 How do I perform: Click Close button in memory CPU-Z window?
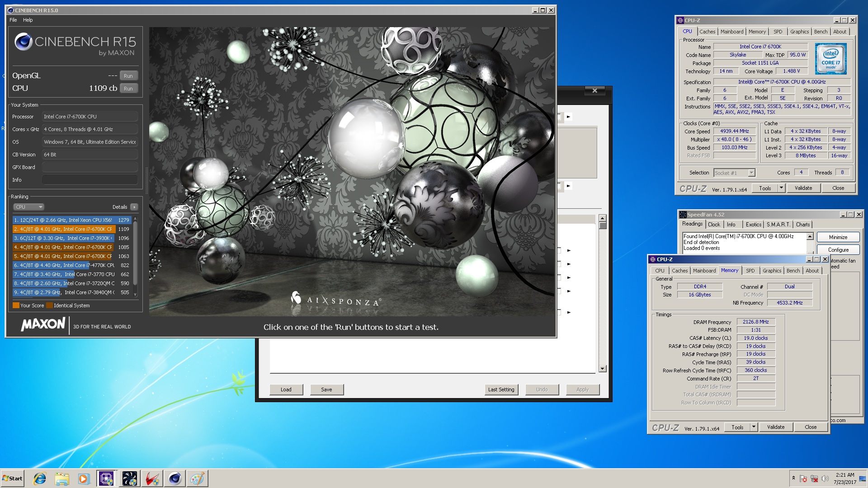point(811,427)
